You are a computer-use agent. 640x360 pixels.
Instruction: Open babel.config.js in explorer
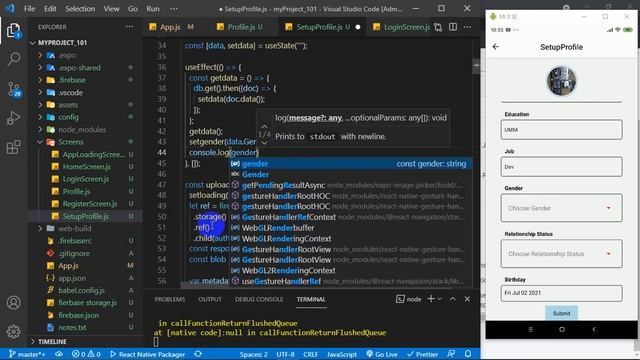tap(82, 290)
